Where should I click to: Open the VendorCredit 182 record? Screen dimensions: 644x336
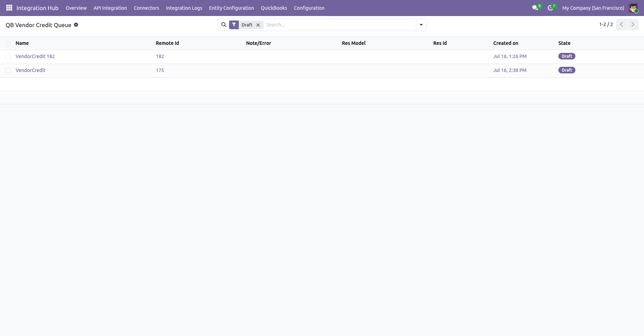[x=35, y=56]
